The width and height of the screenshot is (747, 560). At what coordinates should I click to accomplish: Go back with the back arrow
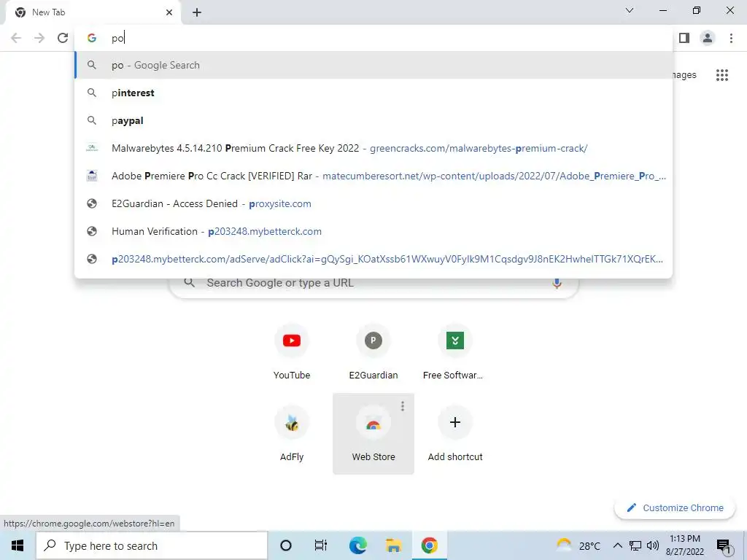click(x=16, y=38)
